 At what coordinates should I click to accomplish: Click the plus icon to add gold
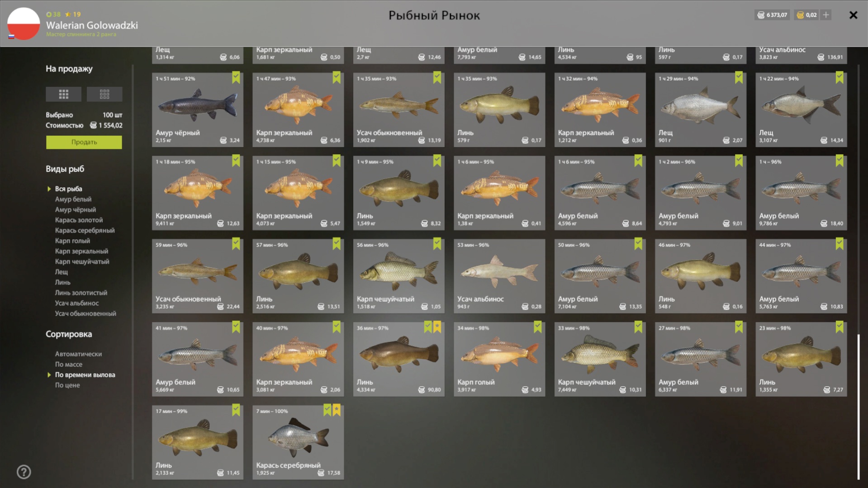[826, 15]
